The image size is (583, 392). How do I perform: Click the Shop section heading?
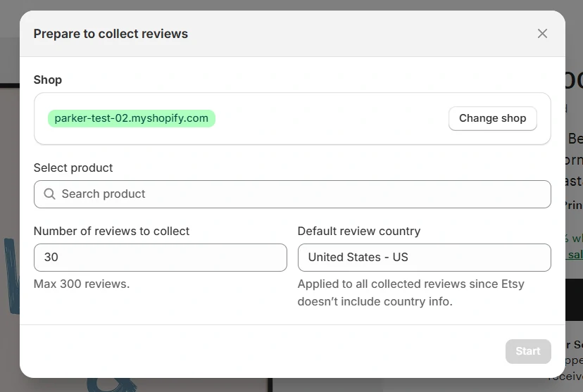[x=48, y=80]
